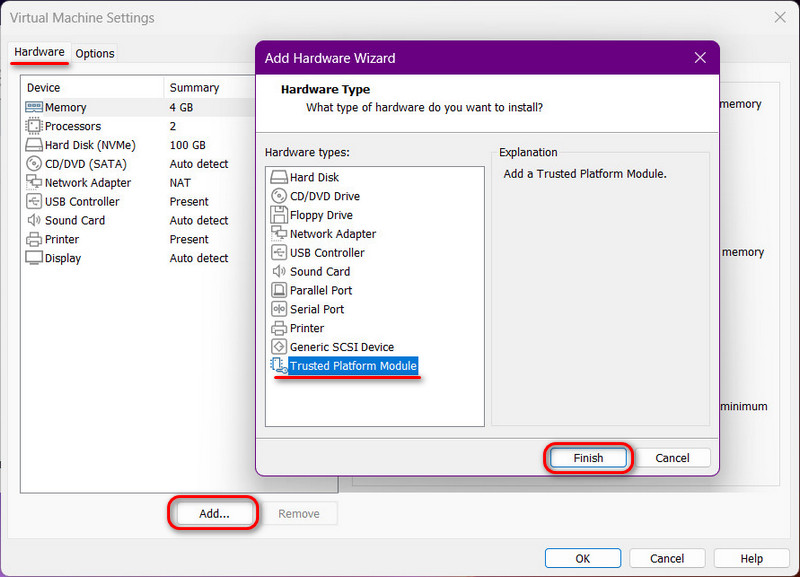800x577 pixels.
Task: Switch to the Hardware tab
Action: [39, 52]
